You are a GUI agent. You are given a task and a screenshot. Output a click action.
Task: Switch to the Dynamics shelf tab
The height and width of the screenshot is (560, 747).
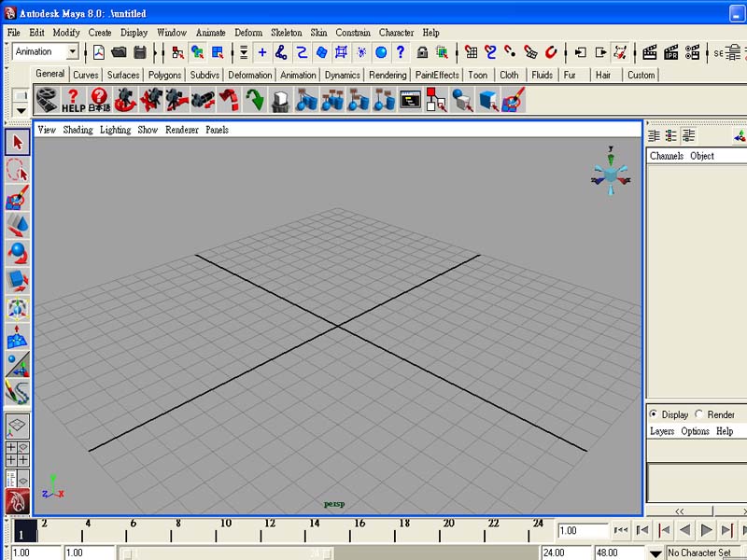(343, 75)
